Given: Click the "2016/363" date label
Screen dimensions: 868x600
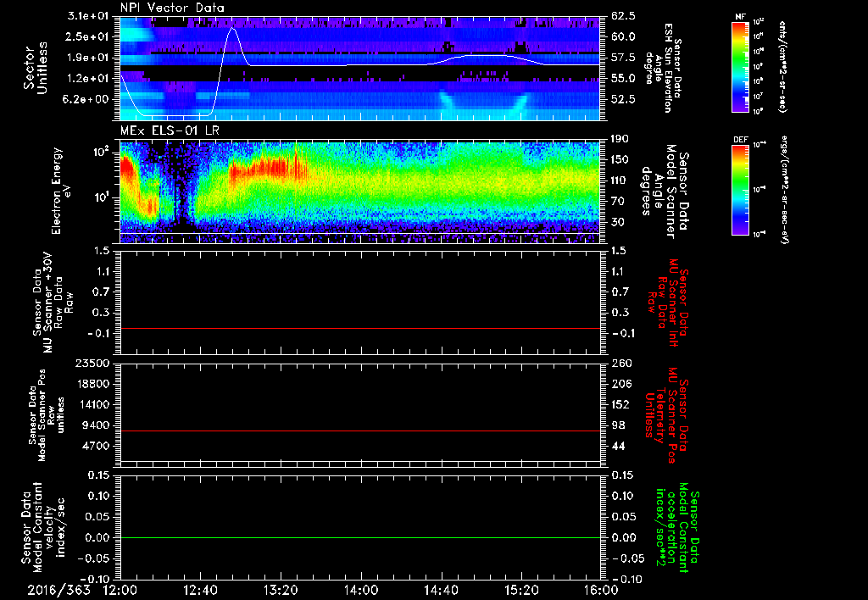Looking at the screenshot, I should point(58,590).
